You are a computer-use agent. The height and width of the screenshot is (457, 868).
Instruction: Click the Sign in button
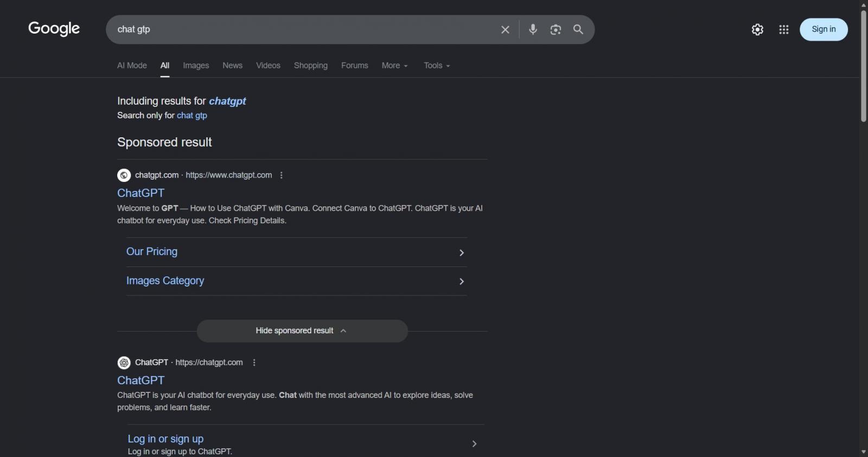(x=824, y=29)
